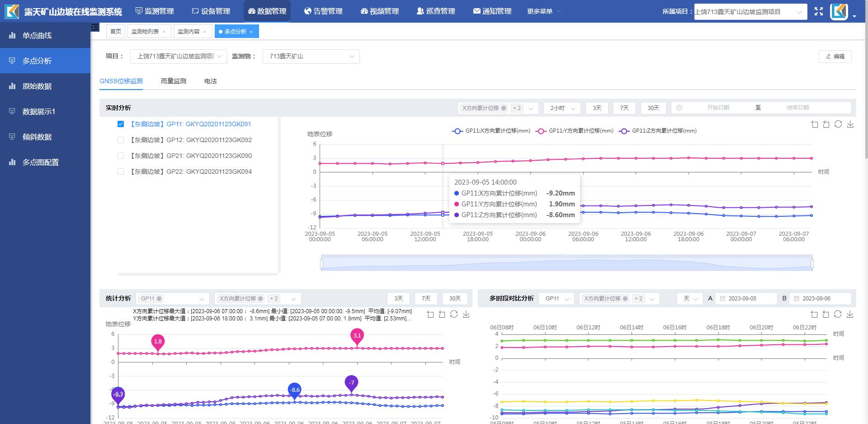868x424 pixels.
Task: Expand the 监测物 713露天矿山 dropdown
Action: click(311, 57)
